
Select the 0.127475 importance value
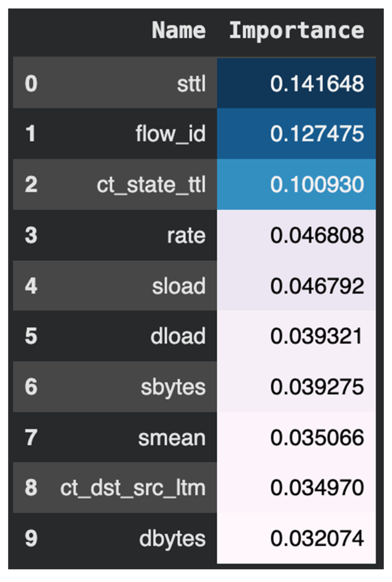tap(317, 134)
